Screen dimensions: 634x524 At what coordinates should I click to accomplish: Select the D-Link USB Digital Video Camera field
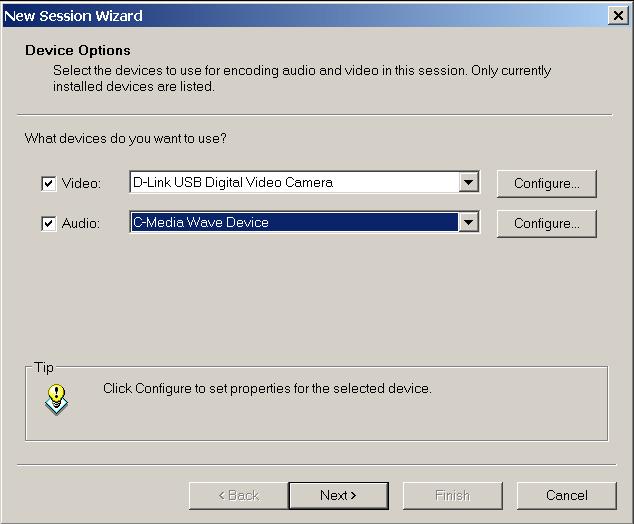click(294, 183)
